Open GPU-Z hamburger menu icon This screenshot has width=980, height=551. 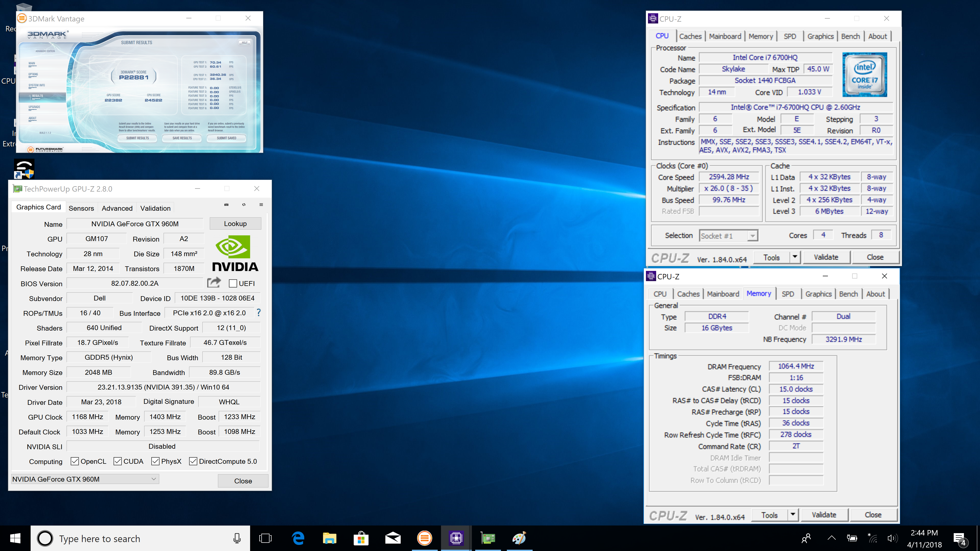[x=261, y=205]
